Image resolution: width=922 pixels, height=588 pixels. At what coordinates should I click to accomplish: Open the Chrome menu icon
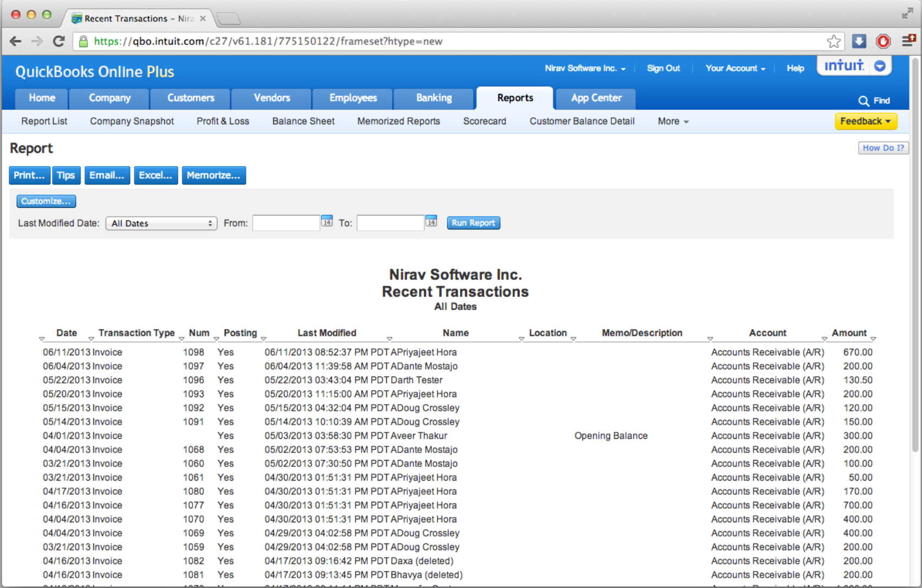click(908, 41)
